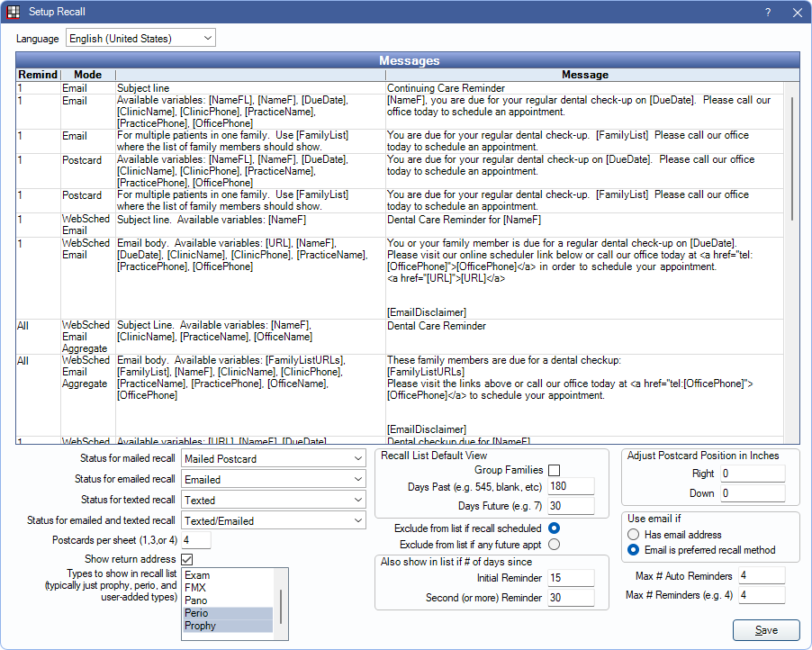This screenshot has width=812, height=650.
Task: Open emailed and texted status dropdown
Action: coord(273,520)
